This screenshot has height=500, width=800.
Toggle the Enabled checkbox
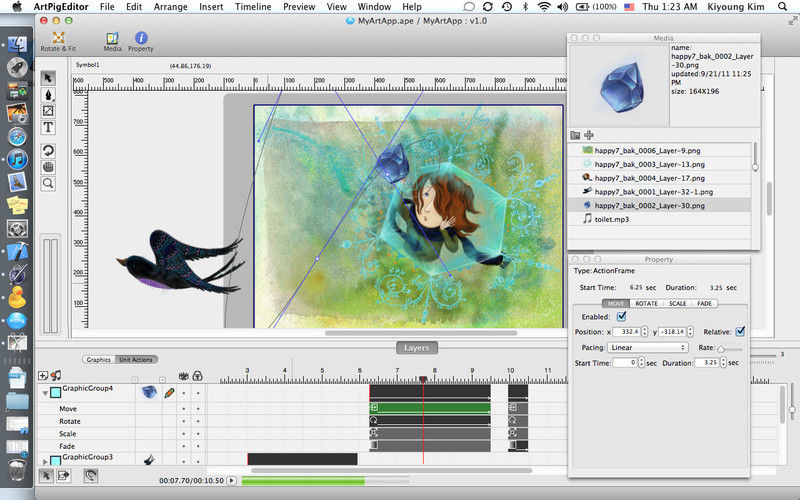click(621, 316)
